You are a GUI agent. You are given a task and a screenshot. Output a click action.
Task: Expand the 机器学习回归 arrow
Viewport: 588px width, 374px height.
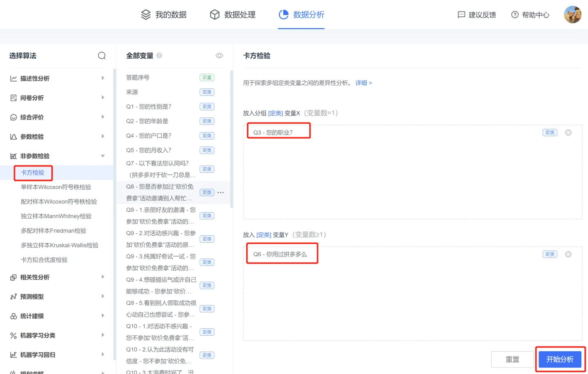tap(103, 354)
